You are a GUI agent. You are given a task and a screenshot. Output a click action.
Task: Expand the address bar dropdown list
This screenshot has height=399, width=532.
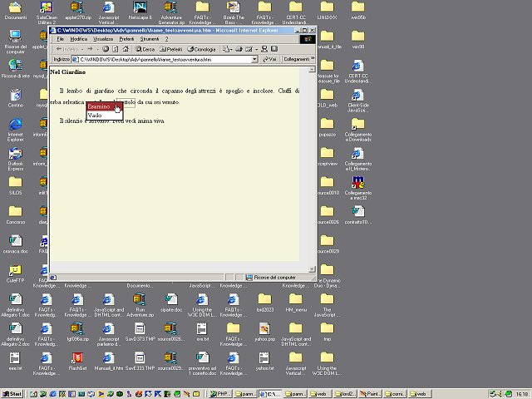tap(254, 59)
